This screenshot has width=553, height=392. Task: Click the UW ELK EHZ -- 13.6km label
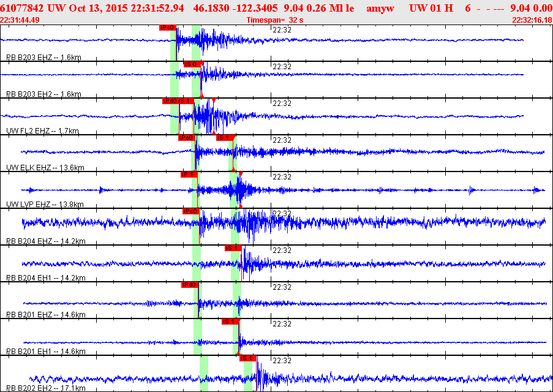click(45, 168)
